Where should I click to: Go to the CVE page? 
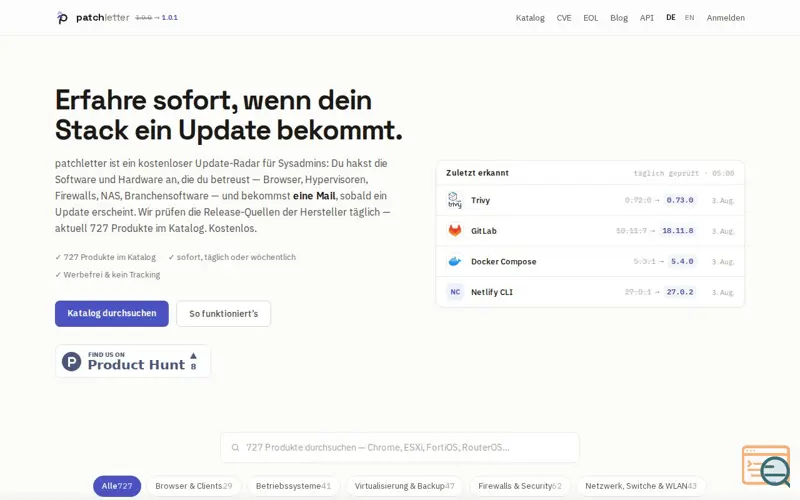pyautogui.click(x=564, y=18)
